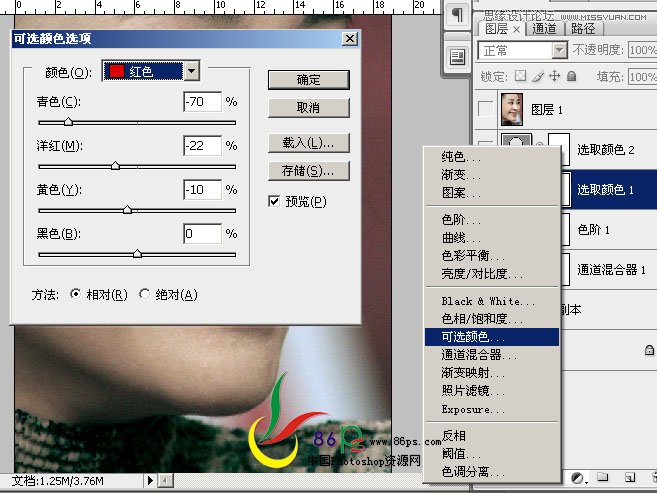Choose 渐变... from the menu

pyautogui.click(x=492, y=174)
